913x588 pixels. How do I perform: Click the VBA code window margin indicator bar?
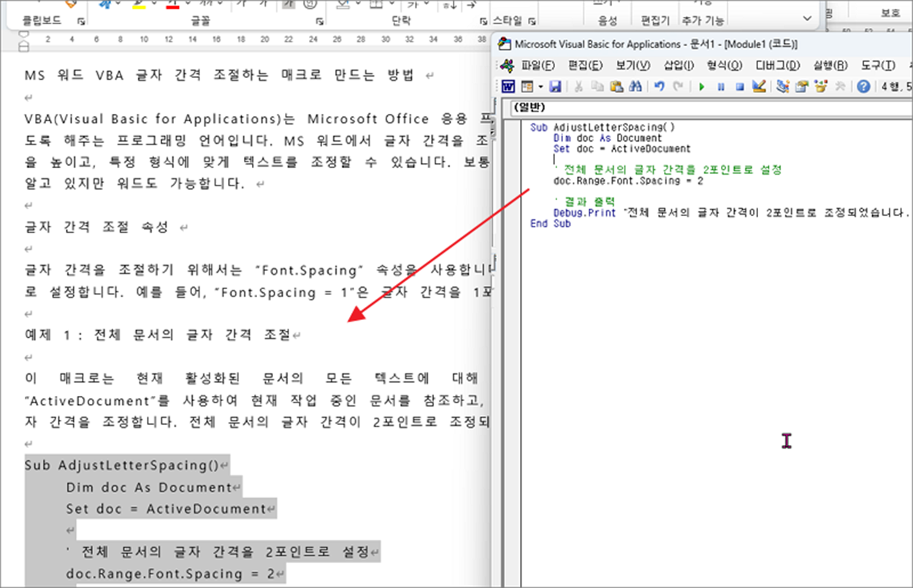point(512,354)
